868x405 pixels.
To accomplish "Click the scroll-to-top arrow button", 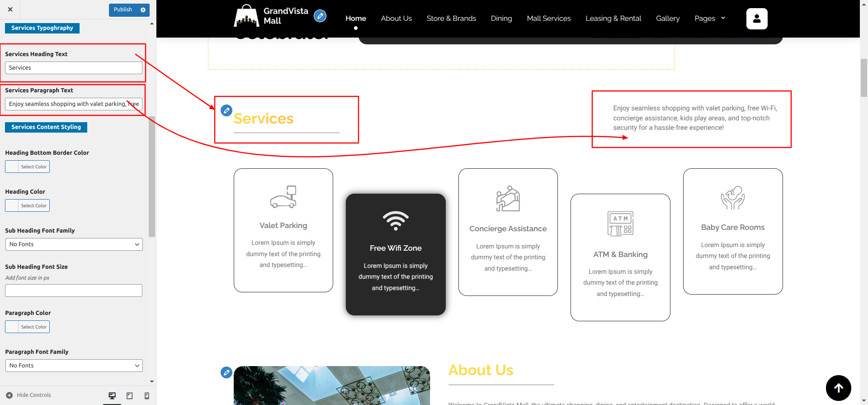I will pos(838,388).
